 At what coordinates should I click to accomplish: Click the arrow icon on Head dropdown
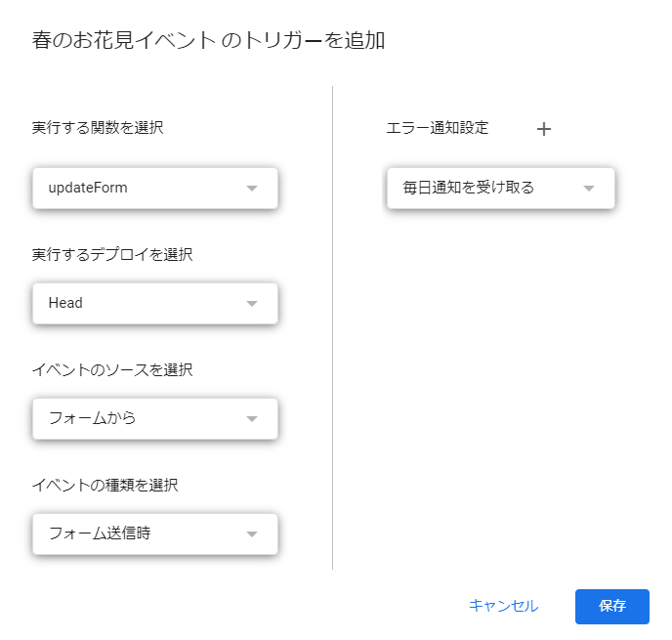pos(252,304)
